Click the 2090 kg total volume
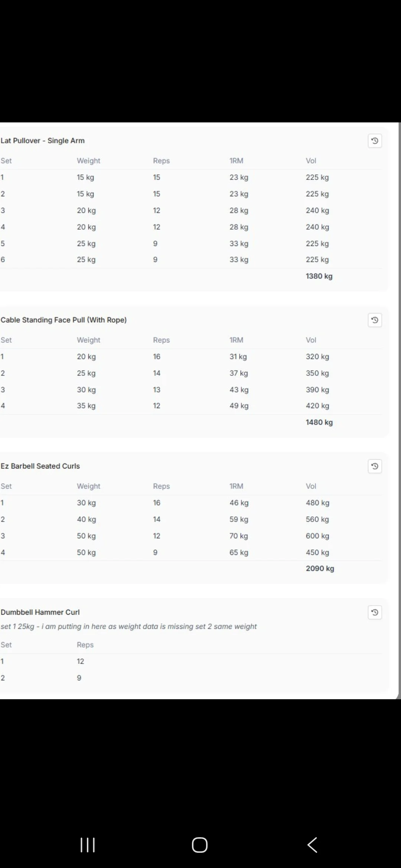Image resolution: width=401 pixels, height=868 pixels. point(320,568)
